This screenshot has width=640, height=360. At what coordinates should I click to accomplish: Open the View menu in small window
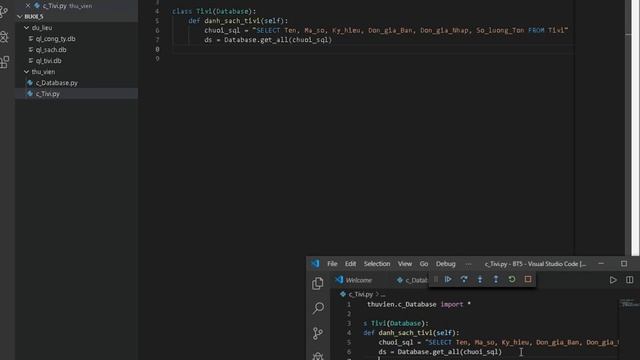tap(405, 264)
